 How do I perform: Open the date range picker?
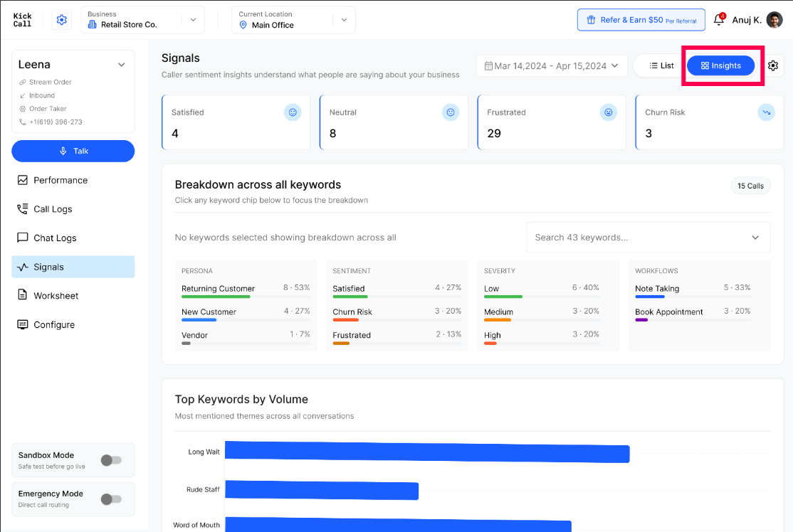pyautogui.click(x=552, y=65)
